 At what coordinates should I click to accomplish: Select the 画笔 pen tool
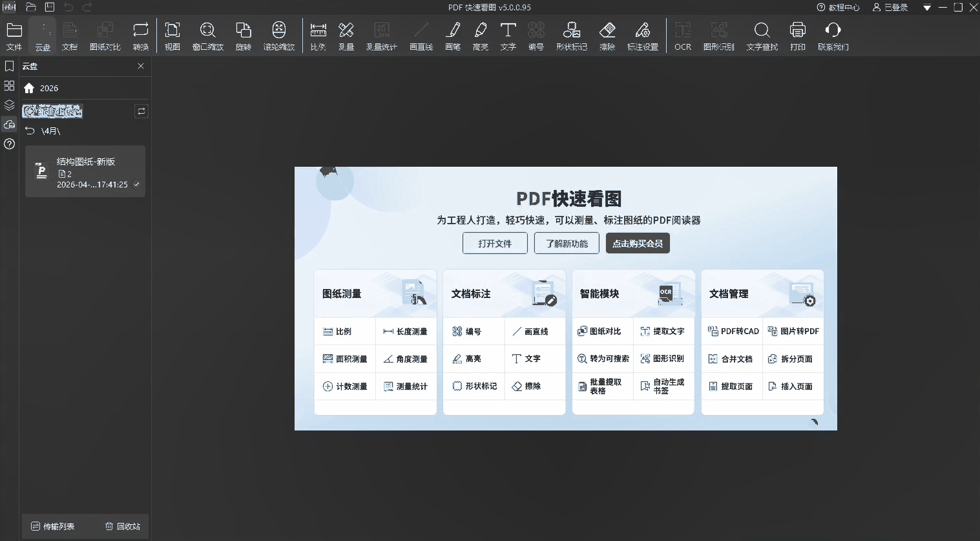[453, 36]
